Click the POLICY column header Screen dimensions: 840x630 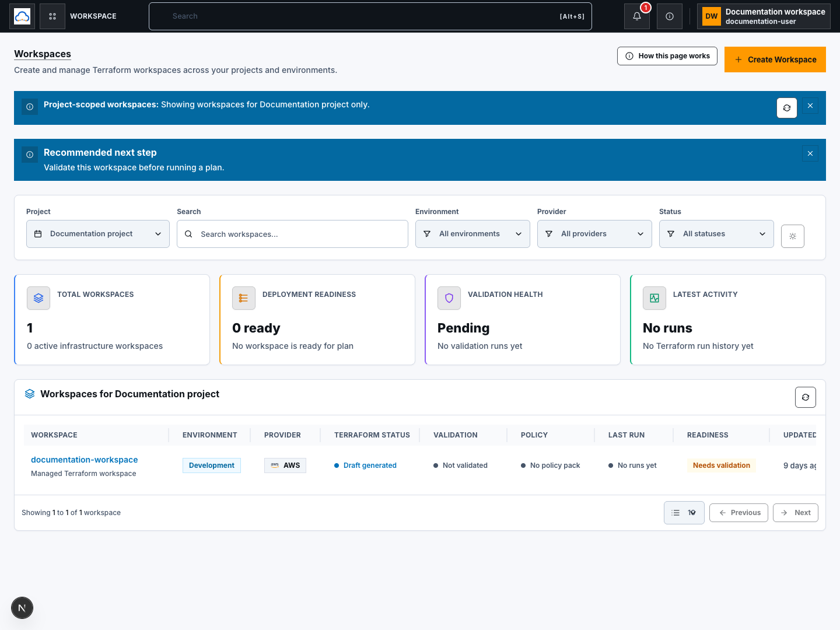(x=534, y=435)
